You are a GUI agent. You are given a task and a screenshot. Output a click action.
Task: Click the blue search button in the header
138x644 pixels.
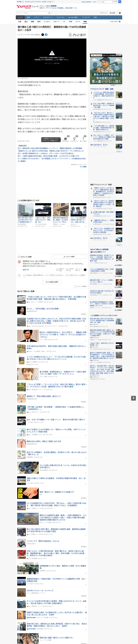point(120,2)
